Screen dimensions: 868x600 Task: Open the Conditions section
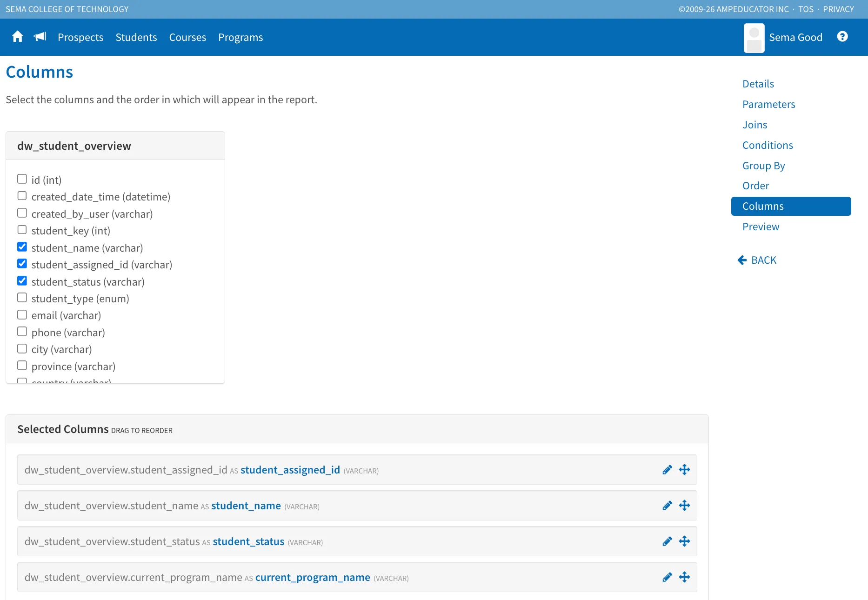(x=768, y=145)
